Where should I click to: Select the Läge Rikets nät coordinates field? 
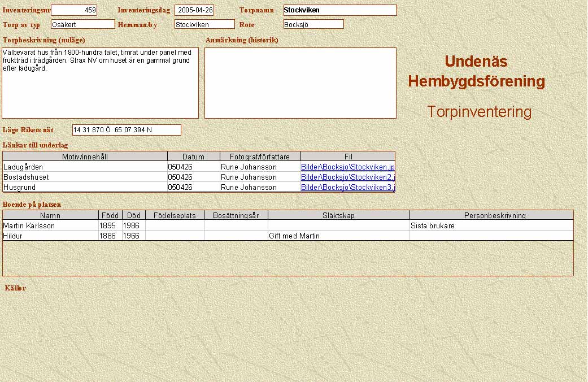click(x=127, y=130)
